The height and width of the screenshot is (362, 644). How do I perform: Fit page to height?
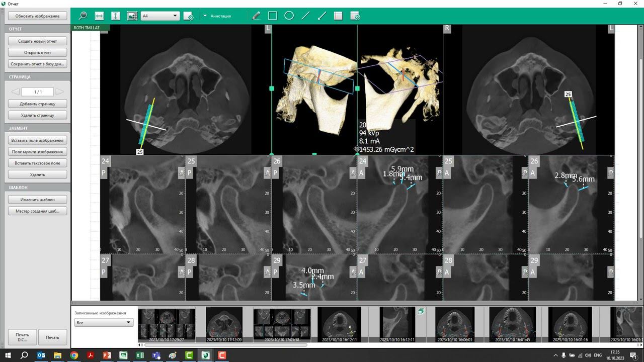tap(115, 16)
